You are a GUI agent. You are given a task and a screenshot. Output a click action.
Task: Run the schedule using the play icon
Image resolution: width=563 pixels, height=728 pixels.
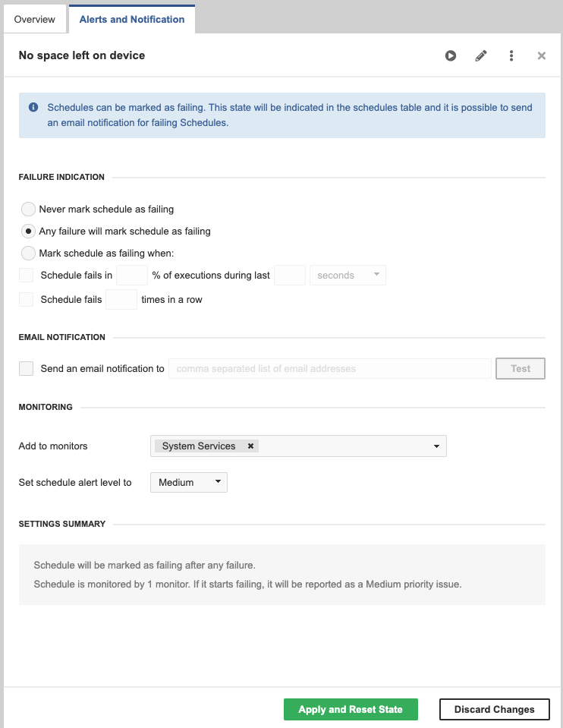(451, 55)
